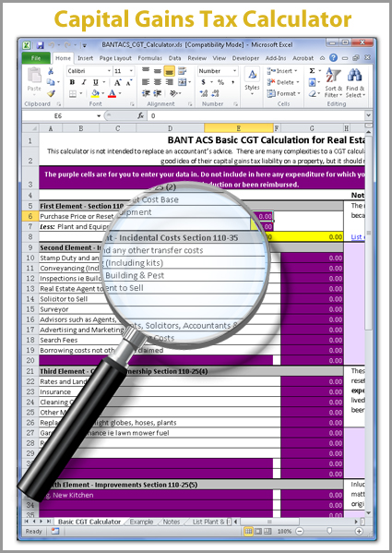Open the font size 11 dropdown
This screenshot has width=392, height=553.
click(x=131, y=71)
